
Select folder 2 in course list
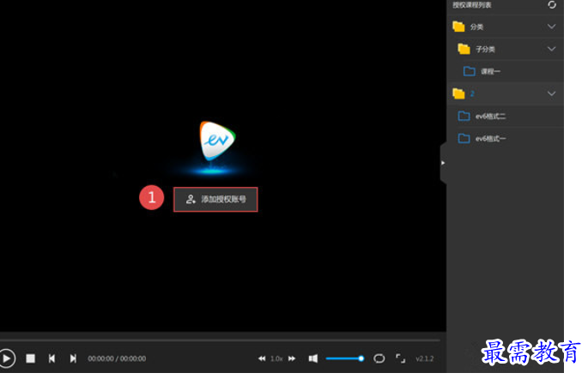[505, 93]
